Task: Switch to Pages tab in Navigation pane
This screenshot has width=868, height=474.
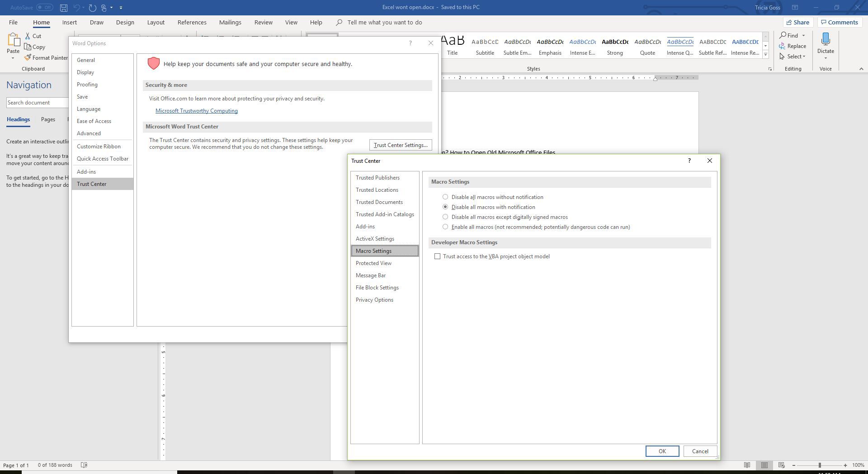Action: (x=48, y=119)
